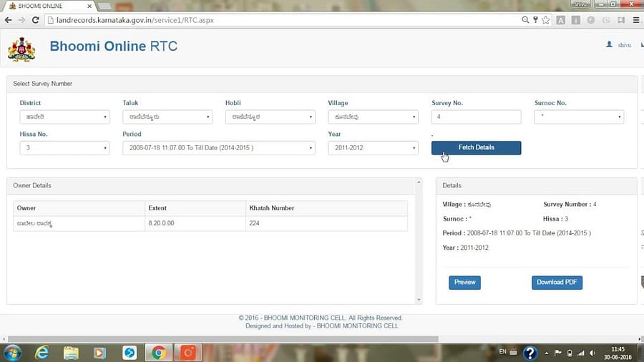The width and height of the screenshot is (644, 362).
Task: Select a different Year from dropdown
Action: pos(373,148)
